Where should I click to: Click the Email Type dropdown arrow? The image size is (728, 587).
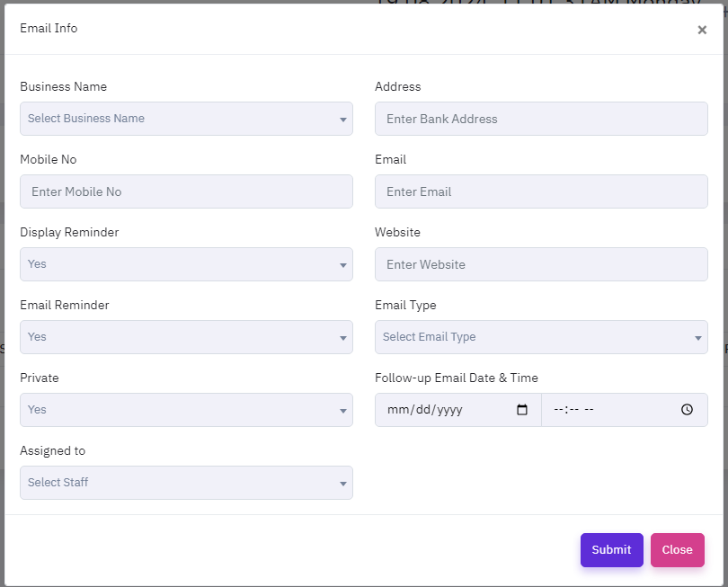(698, 338)
